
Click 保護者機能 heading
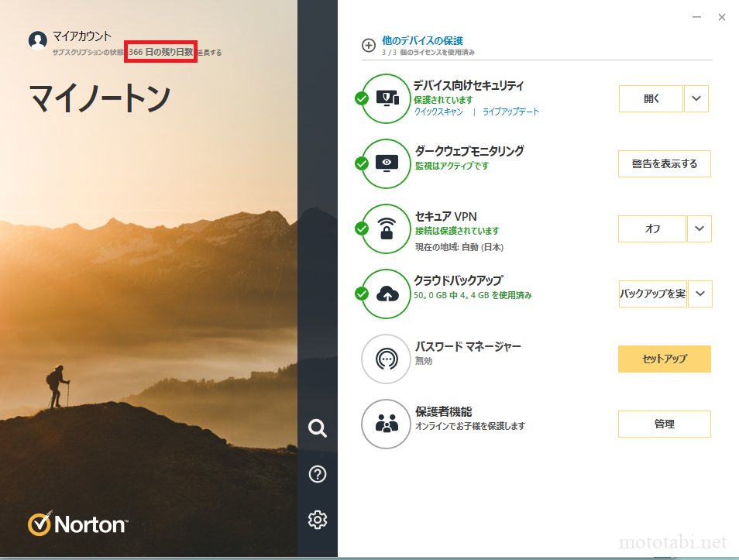pyautogui.click(x=444, y=411)
